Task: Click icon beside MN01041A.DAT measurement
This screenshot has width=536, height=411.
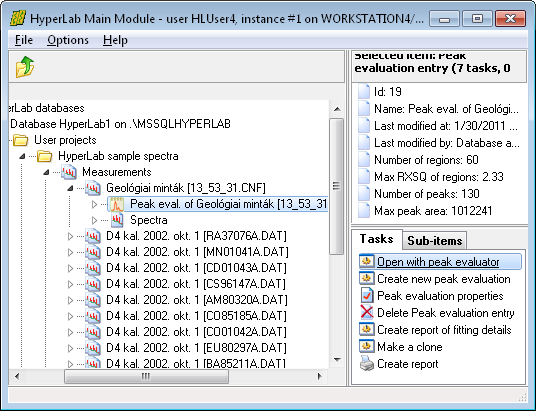Action: (x=93, y=252)
